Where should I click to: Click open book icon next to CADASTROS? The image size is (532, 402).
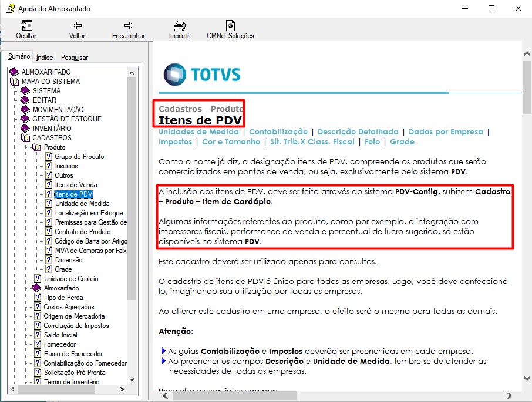(x=25, y=137)
